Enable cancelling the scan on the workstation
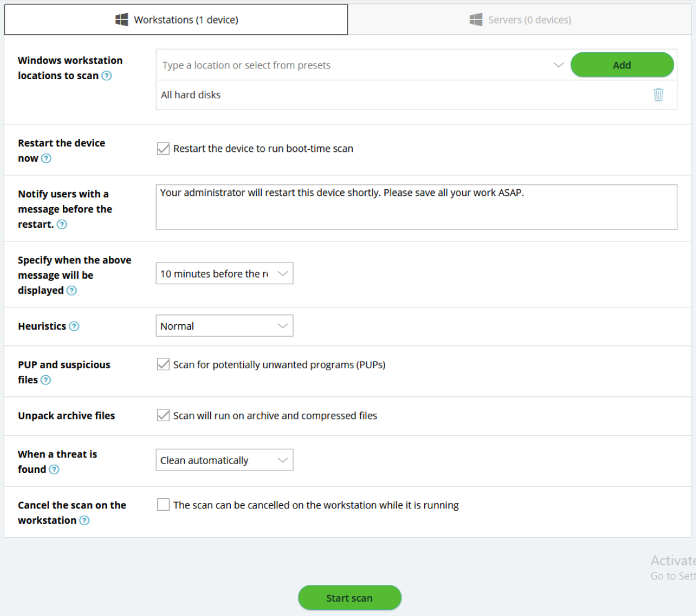The image size is (696, 616). (163, 505)
